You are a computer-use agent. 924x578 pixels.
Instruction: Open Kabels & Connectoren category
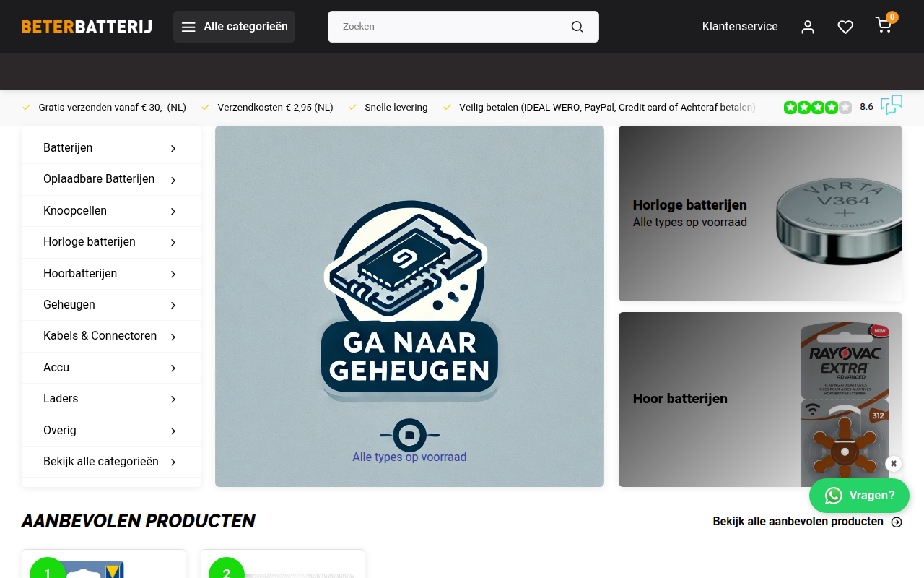pyautogui.click(x=111, y=336)
